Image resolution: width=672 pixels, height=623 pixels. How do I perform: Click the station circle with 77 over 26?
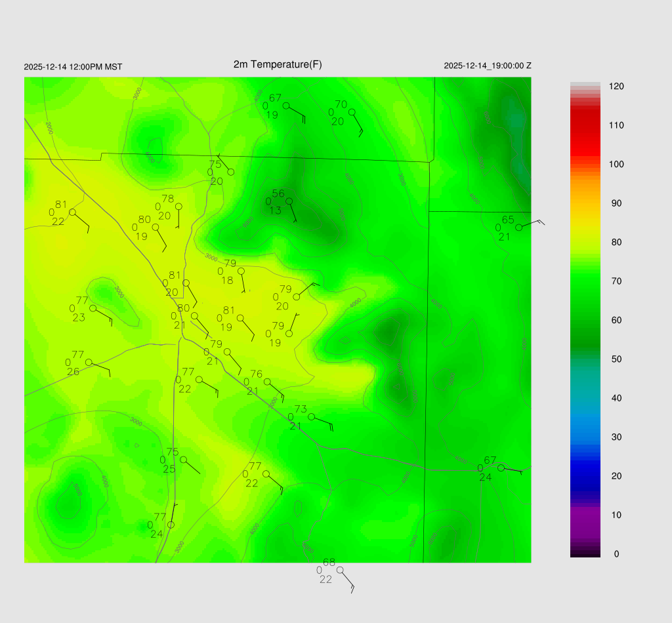(89, 363)
